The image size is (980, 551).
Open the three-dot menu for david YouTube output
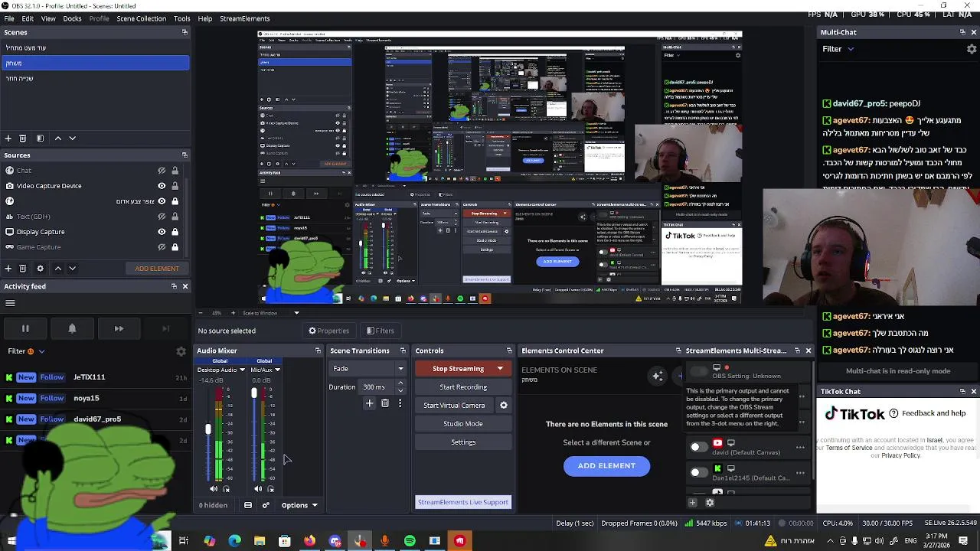pyautogui.click(x=800, y=447)
